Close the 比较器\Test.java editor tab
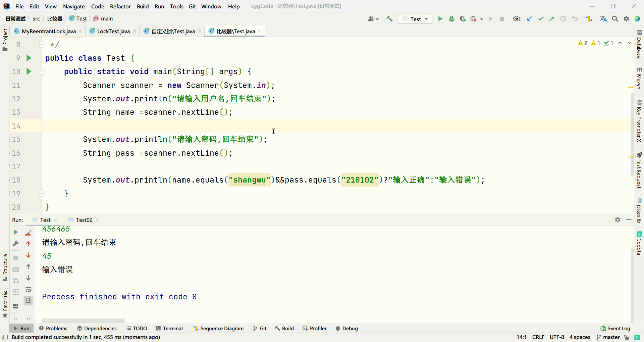 [260, 31]
